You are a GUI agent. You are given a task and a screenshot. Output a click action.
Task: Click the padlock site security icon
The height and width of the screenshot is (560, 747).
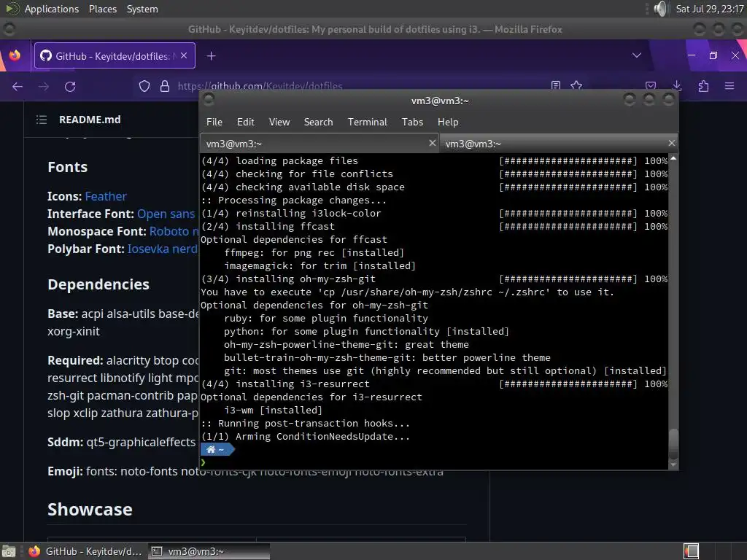[165, 86]
